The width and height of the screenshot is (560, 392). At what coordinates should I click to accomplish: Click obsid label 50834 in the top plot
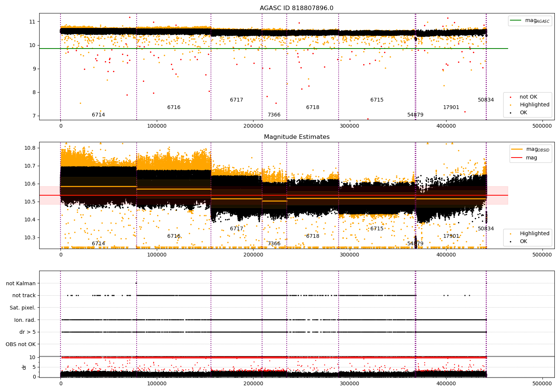(x=486, y=100)
